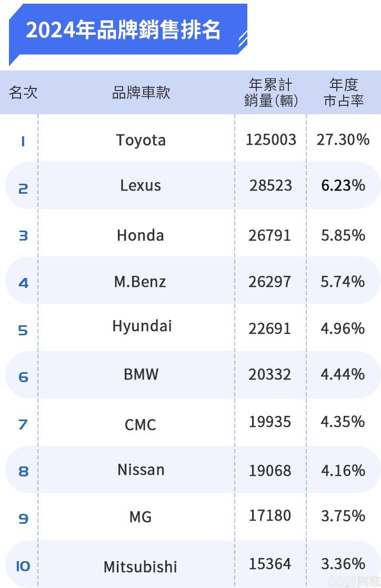The width and height of the screenshot is (381, 588).
Task: Click the BMW brand name
Action: (141, 374)
